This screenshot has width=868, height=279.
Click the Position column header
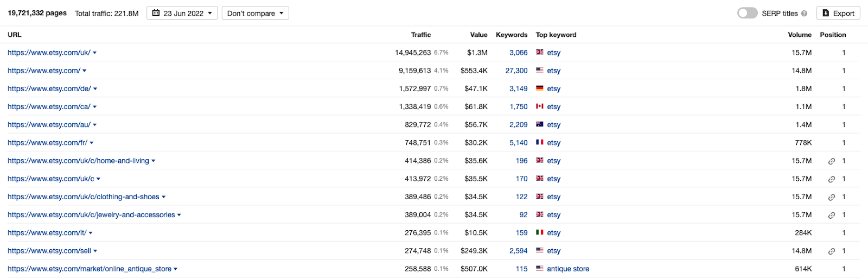coord(833,35)
